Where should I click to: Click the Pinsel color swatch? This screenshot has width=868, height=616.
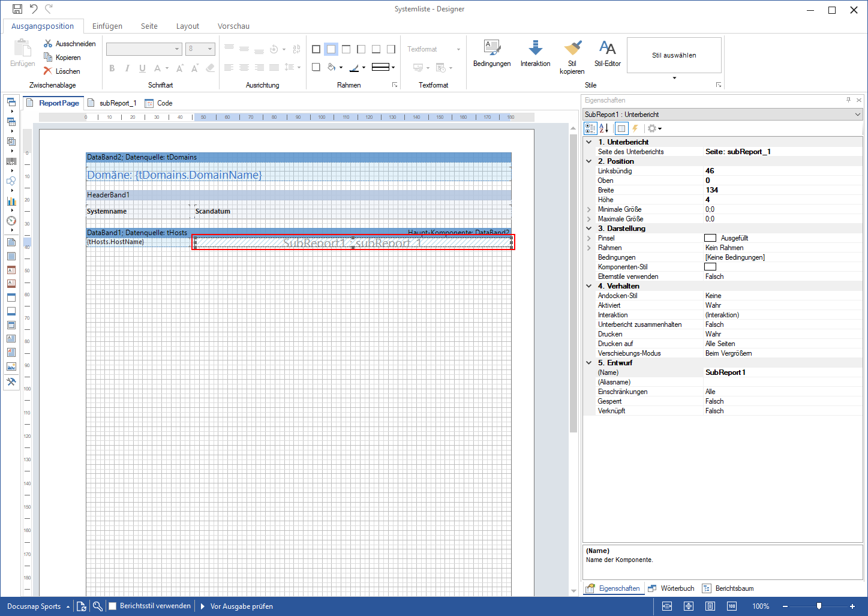pos(710,238)
